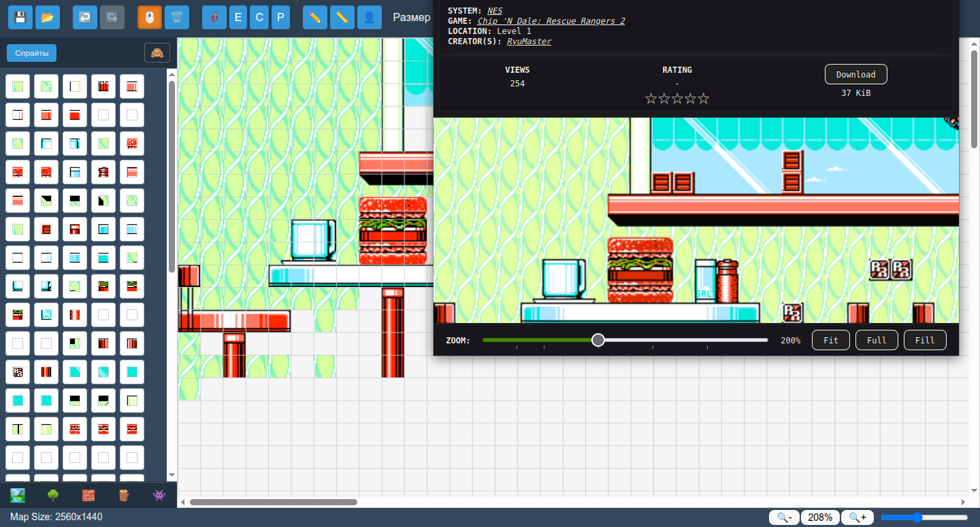
Task: Click the 208% zoom level button
Action: point(820,517)
